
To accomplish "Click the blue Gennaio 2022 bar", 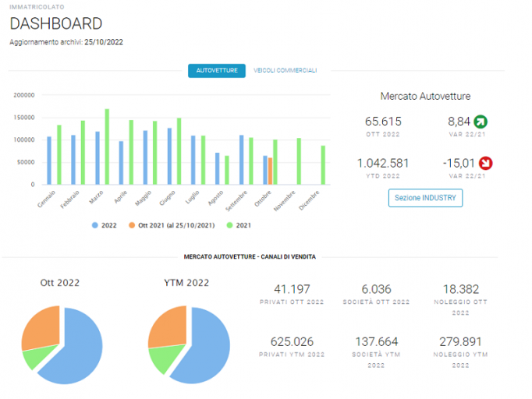I will tap(49, 161).
